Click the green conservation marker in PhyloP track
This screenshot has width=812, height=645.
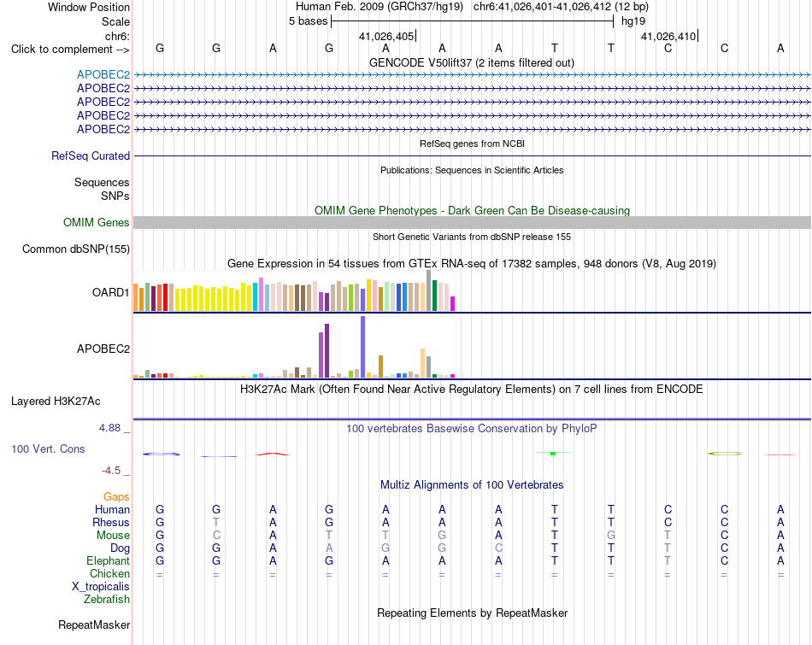(x=553, y=453)
